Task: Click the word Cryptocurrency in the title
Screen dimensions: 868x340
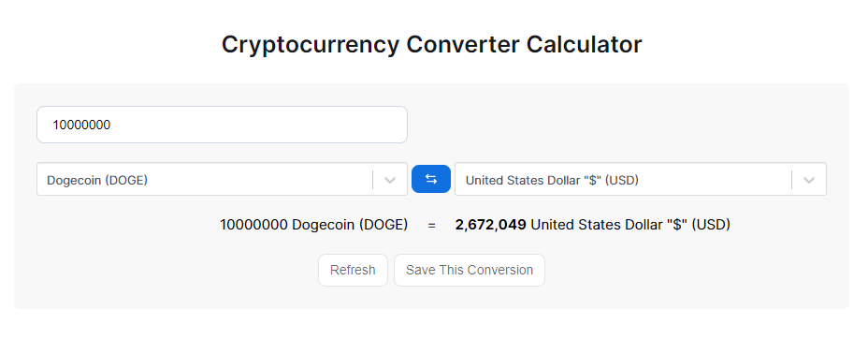Action: pyautogui.click(x=310, y=45)
